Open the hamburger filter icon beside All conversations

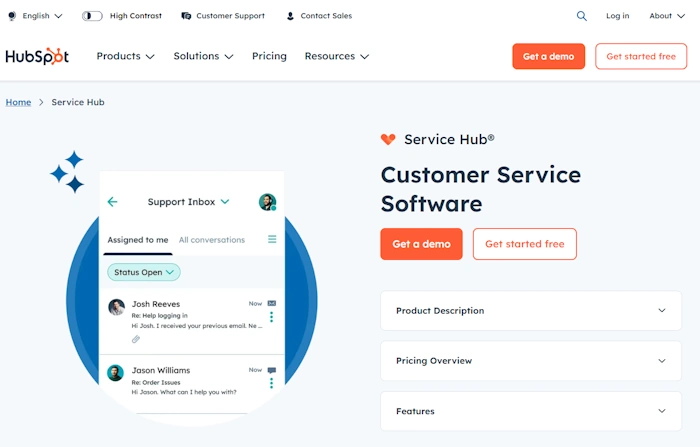(272, 239)
